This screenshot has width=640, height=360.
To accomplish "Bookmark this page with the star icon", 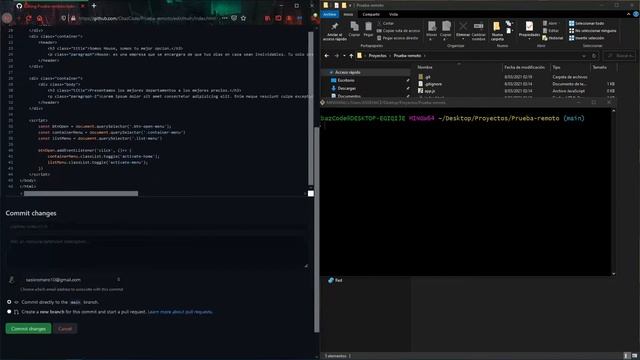I will 243,18.
